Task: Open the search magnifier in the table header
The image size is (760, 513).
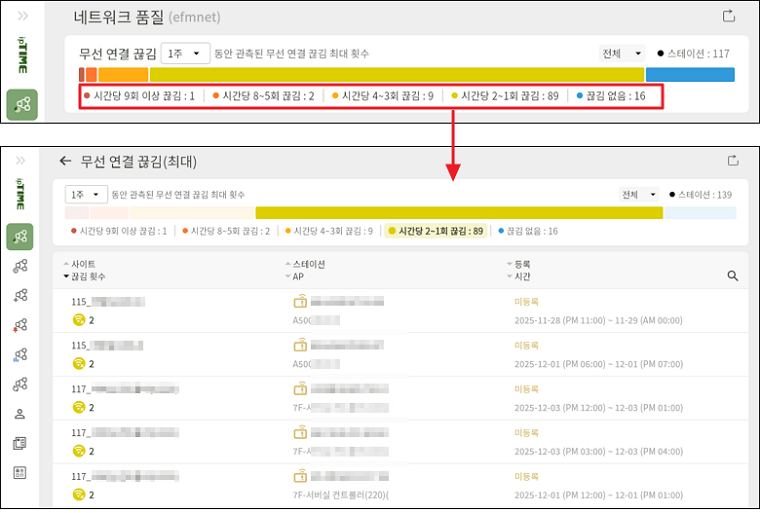Action: 733,276
